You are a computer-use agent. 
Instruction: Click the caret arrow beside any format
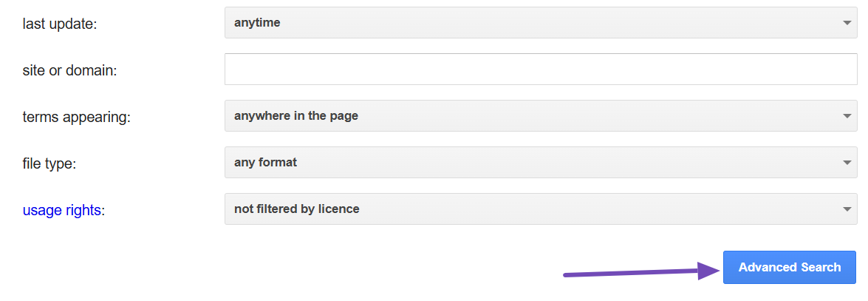pos(847,163)
